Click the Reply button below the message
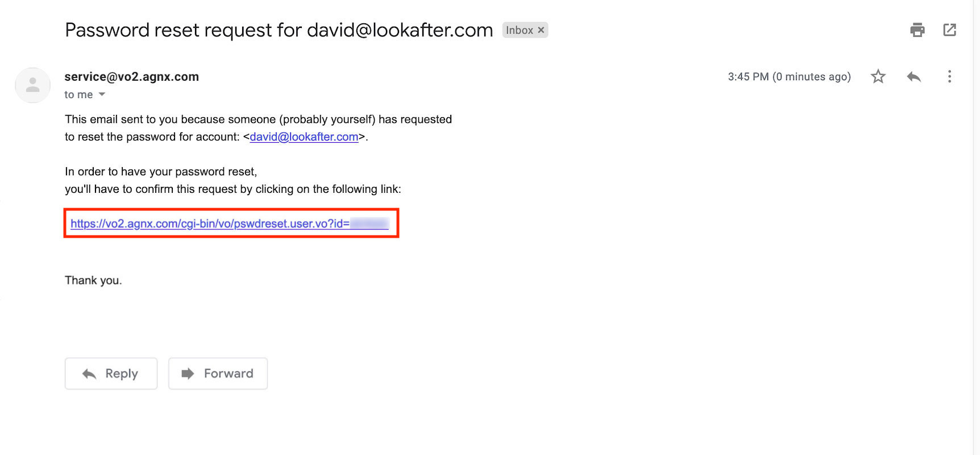 [x=111, y=374]
